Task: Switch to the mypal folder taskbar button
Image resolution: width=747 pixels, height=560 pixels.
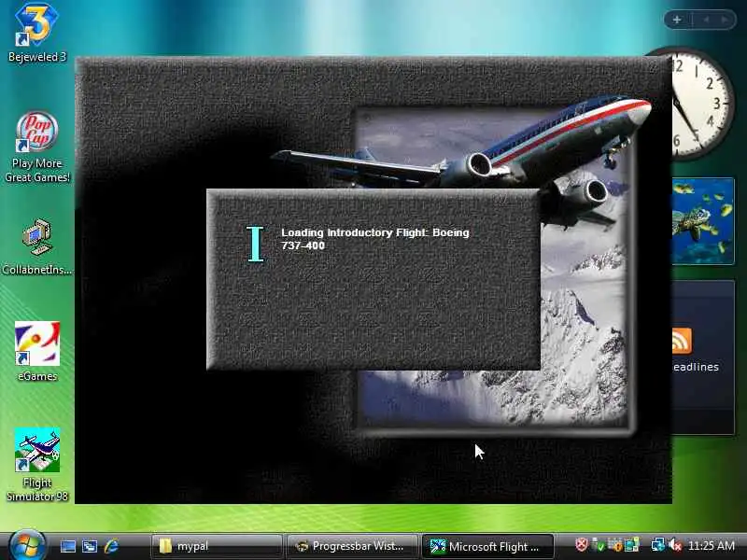Action: click(x=217, y=546)
